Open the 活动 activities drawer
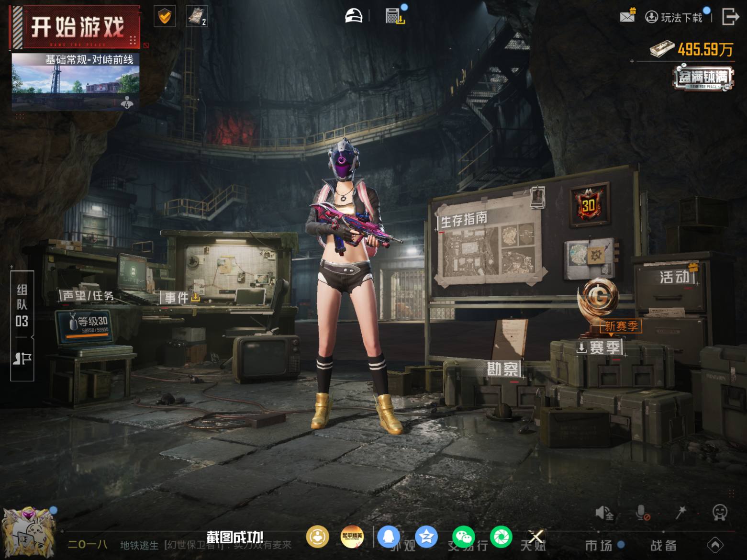Screen dimensions: 747x560 pyautogui.click(x=674, y=277)
